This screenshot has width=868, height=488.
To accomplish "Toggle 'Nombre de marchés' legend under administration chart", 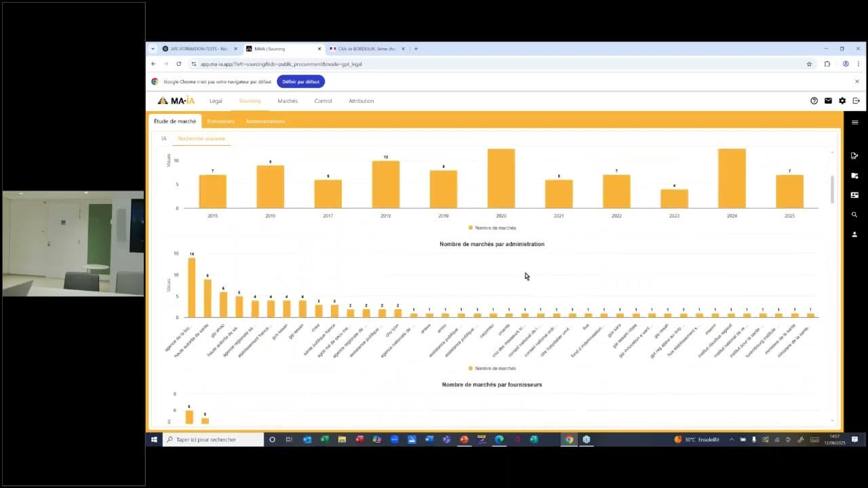I will point(492,368).
